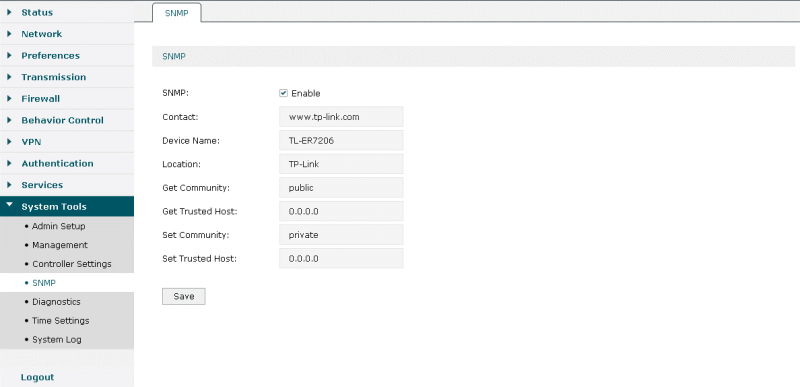Focus the Get Community field
The image size is (800, 387).
341,188
